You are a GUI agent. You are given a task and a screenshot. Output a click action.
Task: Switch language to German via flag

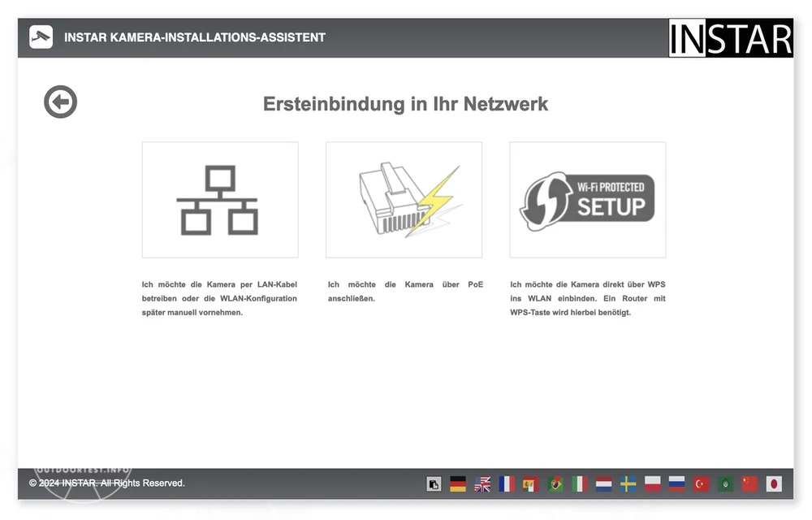coord(458,484)
